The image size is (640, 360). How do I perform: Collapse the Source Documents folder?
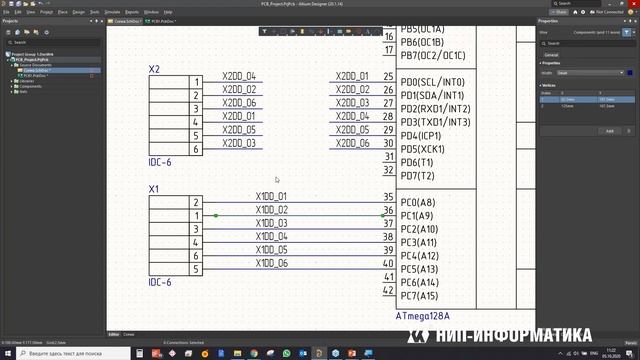pos(11,65)
